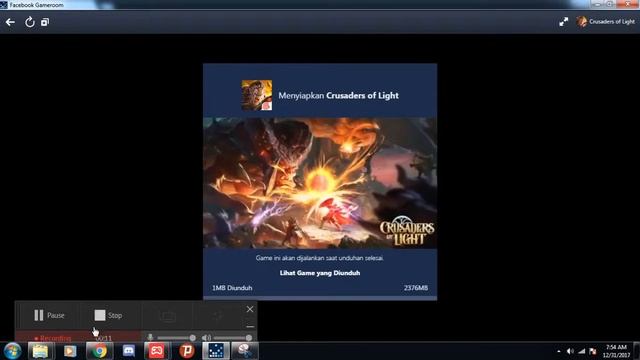Go back with the left arrow icon
This screenshot has height=360, width=640.
pos(10,22)
